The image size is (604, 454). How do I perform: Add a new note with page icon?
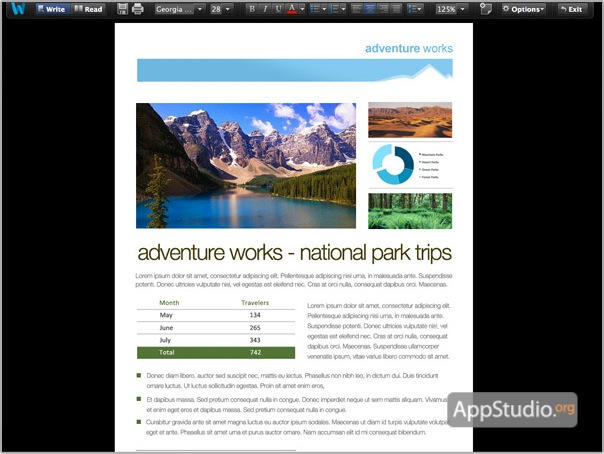[x=486, y=9]
